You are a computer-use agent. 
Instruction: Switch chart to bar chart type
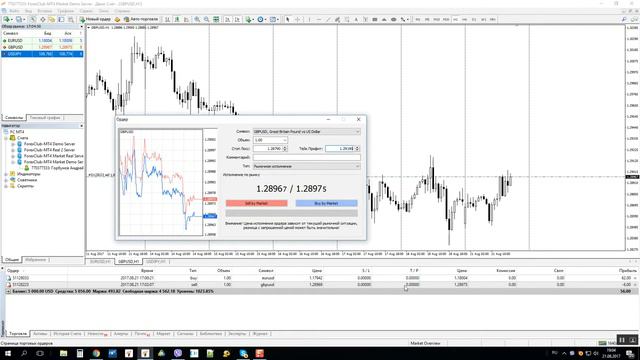[x=167, y=19]
